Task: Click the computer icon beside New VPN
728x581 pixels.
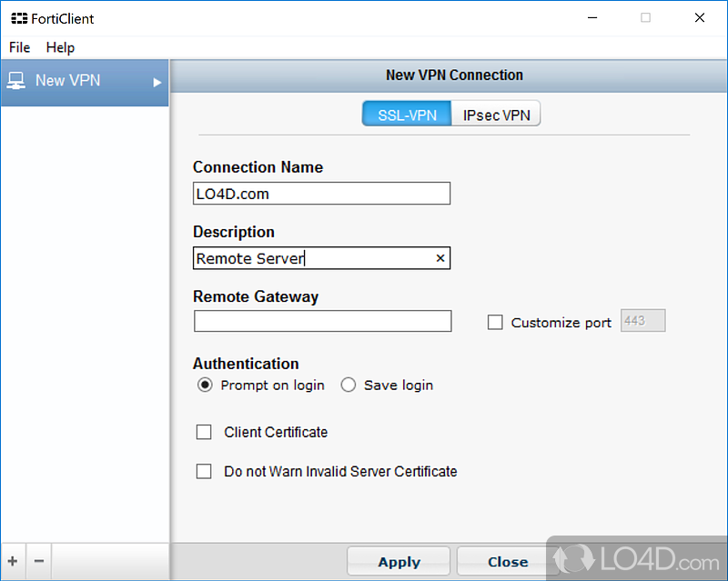Action: click(x=16, y=81)
